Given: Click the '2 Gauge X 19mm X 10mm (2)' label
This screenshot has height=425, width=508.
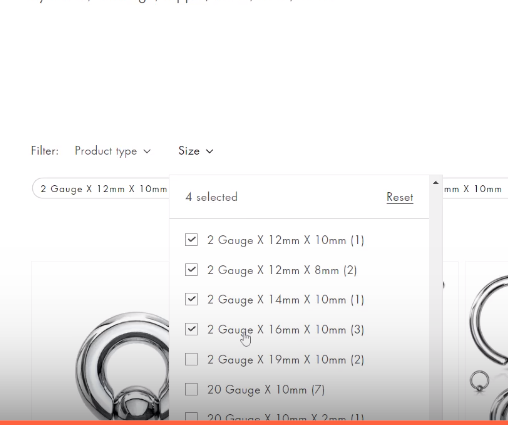Looking at the screenshot, I should click(286, 360).
